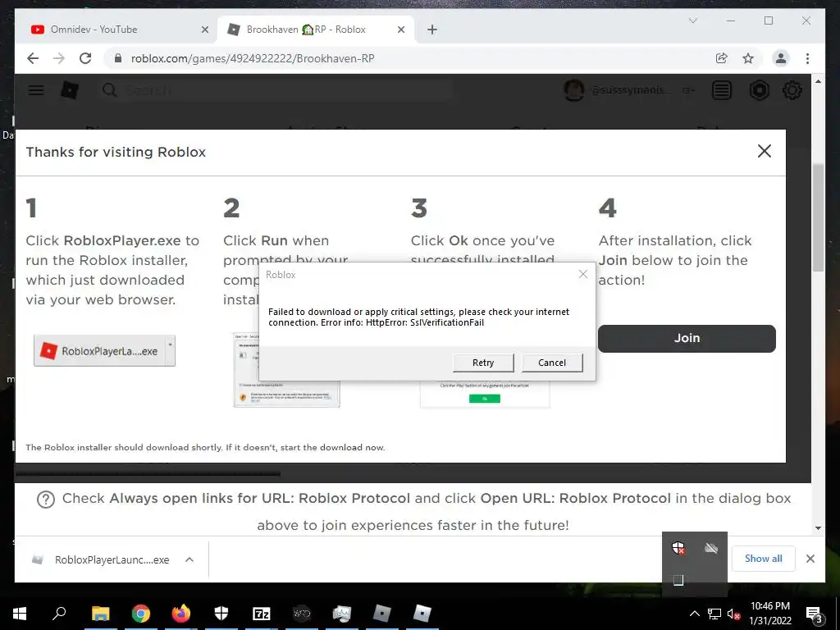Open the Chrome three-dot menu
840x630 pixels.
(x=807, y=58)
